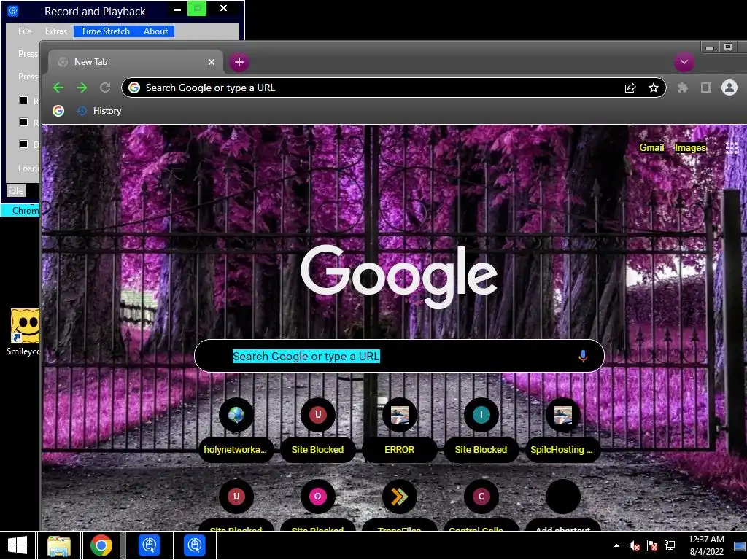Open File Explorer from the taskbar
The width and height of the screenshot is (747, 560).
(59, 545)
